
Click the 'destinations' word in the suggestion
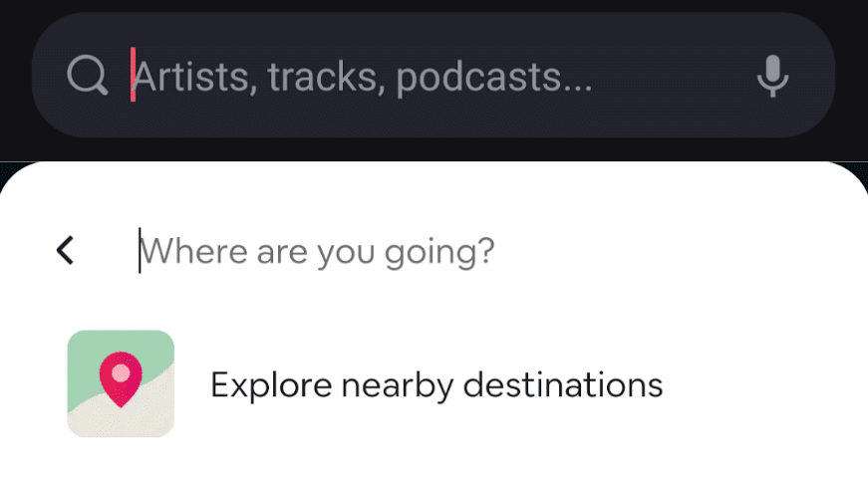tap(563, 384)
